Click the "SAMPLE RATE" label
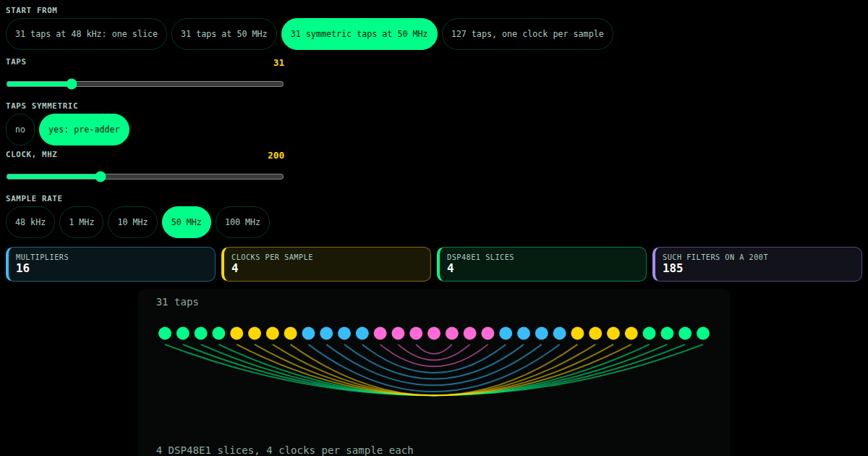868x456 pixels. point(34,199)
